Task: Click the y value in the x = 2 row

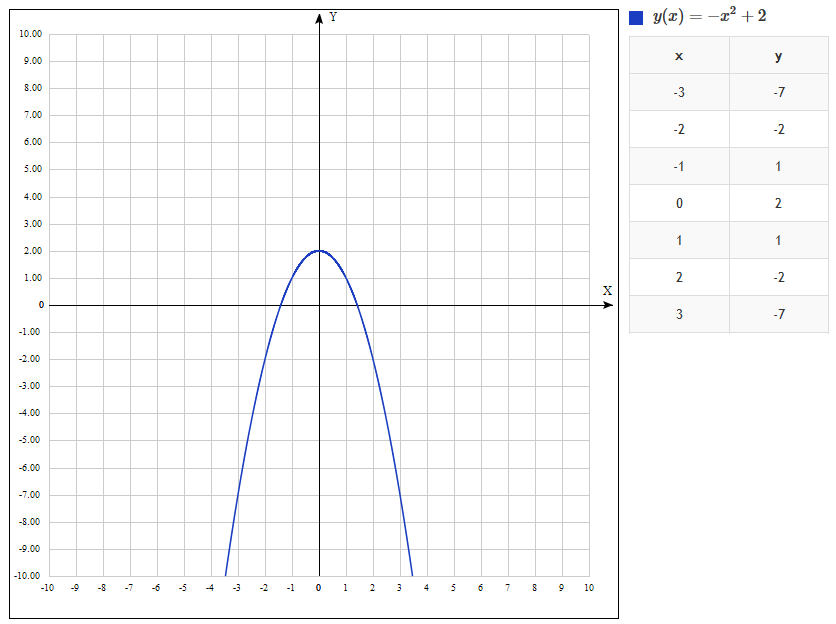Action: (779, 278)
